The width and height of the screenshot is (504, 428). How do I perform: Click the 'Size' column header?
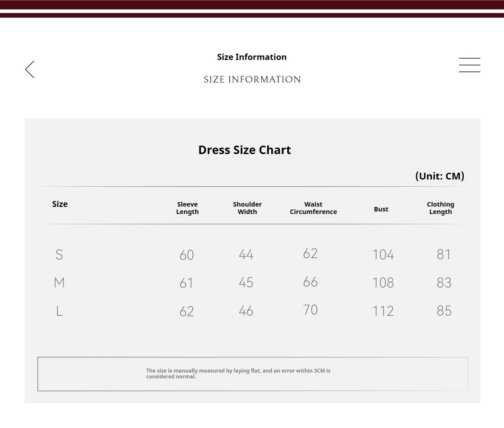(x=60, y=204)
